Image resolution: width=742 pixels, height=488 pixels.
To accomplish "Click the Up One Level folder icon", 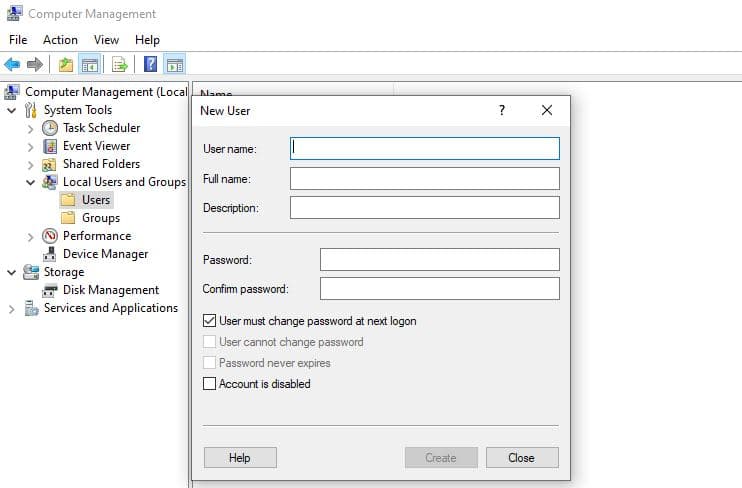I will click(66, 65).
